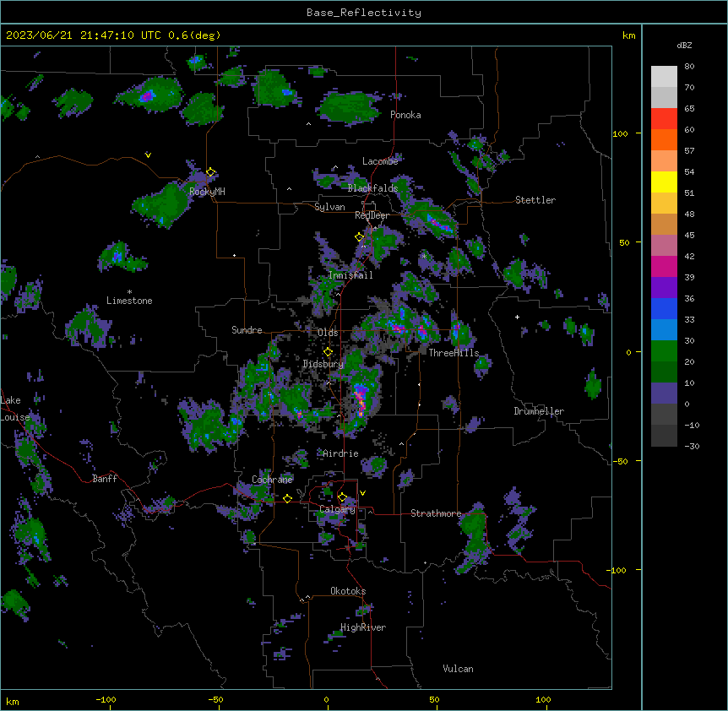Click the Blackfalds label
Screen dimensions: 728x711
click(x=372, y=188)
